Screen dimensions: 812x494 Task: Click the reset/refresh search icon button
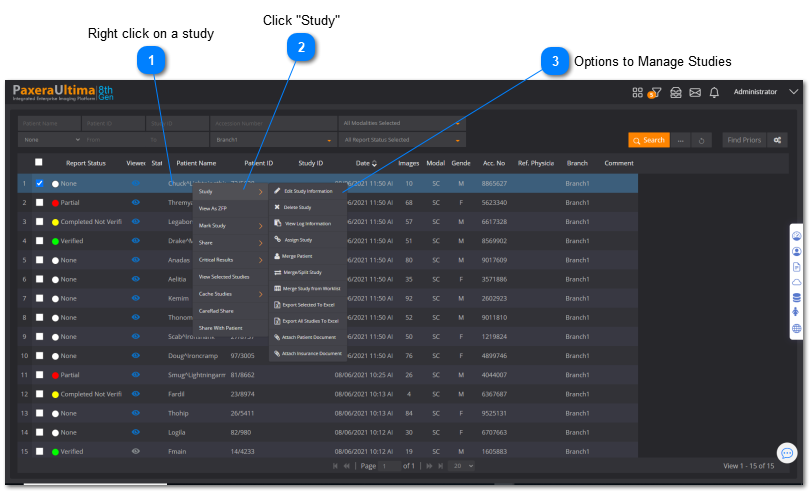tap(701, 140)
